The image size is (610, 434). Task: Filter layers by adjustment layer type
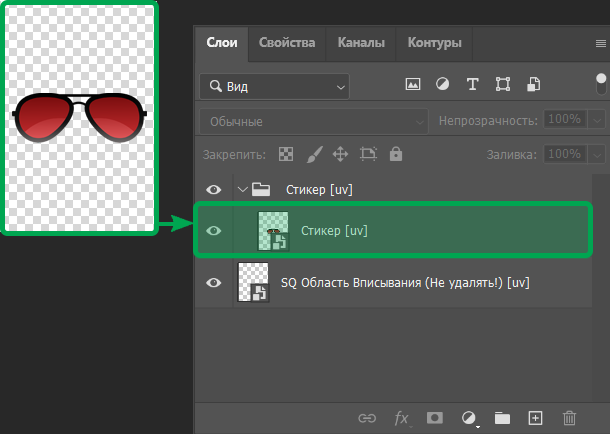coord(442,85)
